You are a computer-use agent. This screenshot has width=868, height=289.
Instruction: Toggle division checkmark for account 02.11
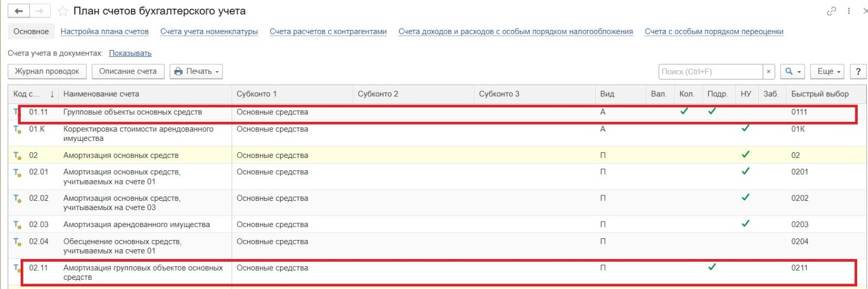712,267
